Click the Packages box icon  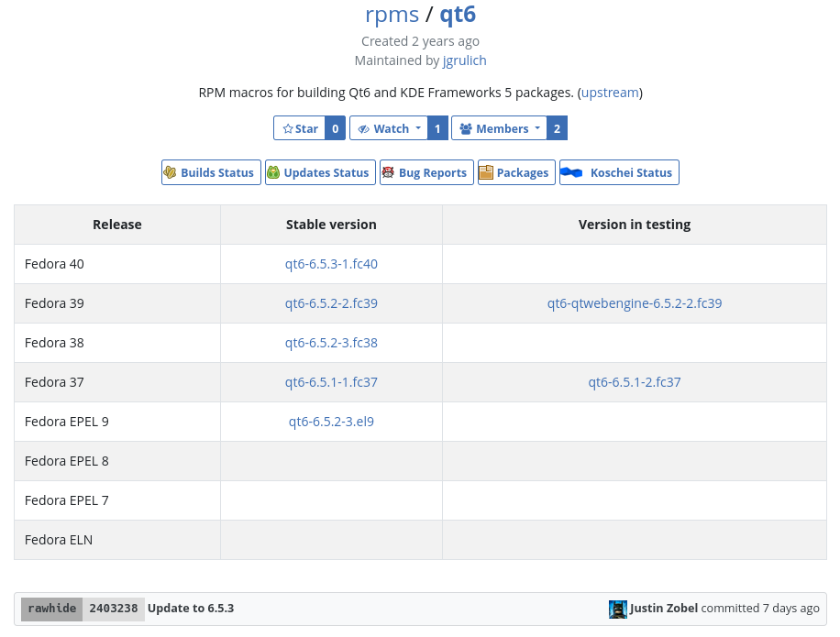(486, 172)
